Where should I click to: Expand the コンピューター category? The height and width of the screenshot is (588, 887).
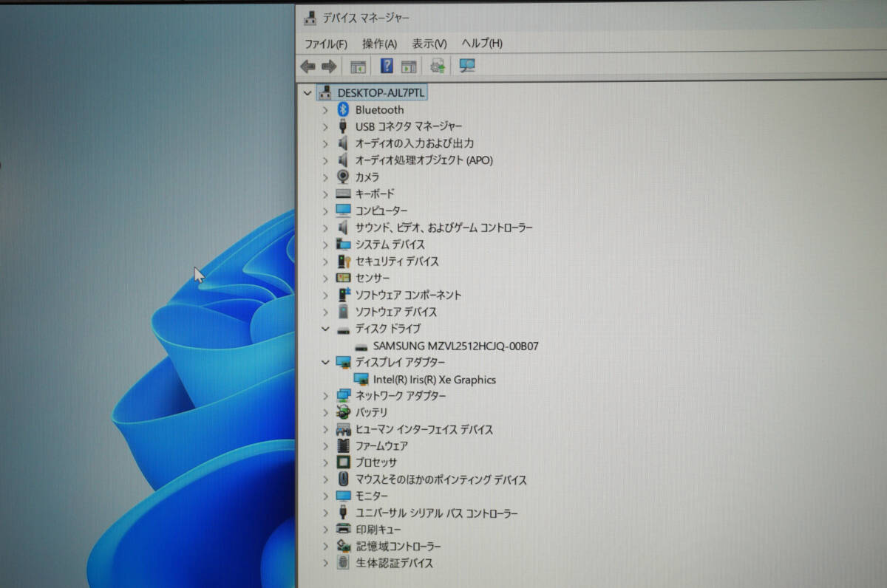[325, 211]
